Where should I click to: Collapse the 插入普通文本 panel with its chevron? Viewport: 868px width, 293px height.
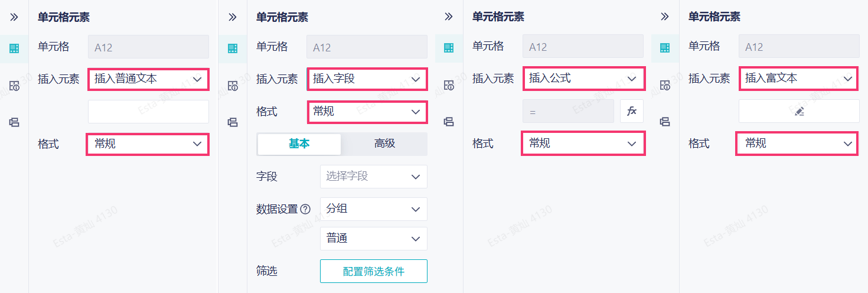point(14,17)
